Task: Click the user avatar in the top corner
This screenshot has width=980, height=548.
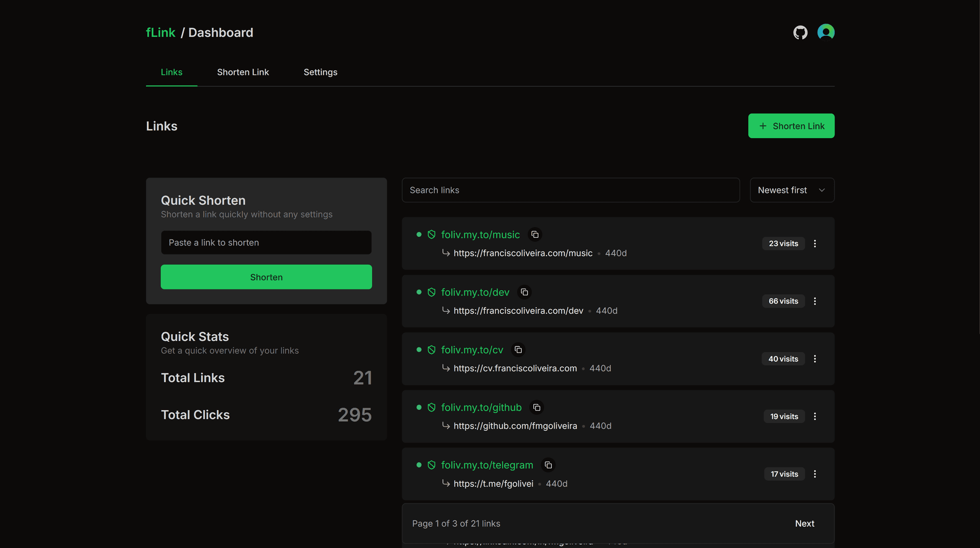Action: [826, 32]
